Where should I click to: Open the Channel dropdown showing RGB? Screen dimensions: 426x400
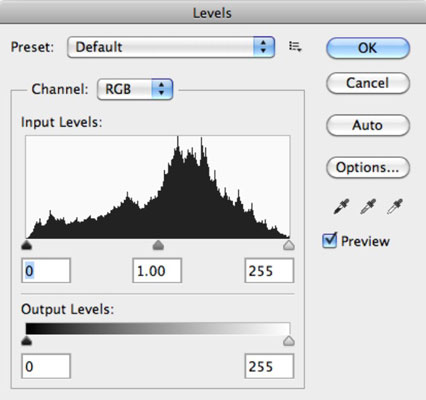click(135, 89)
